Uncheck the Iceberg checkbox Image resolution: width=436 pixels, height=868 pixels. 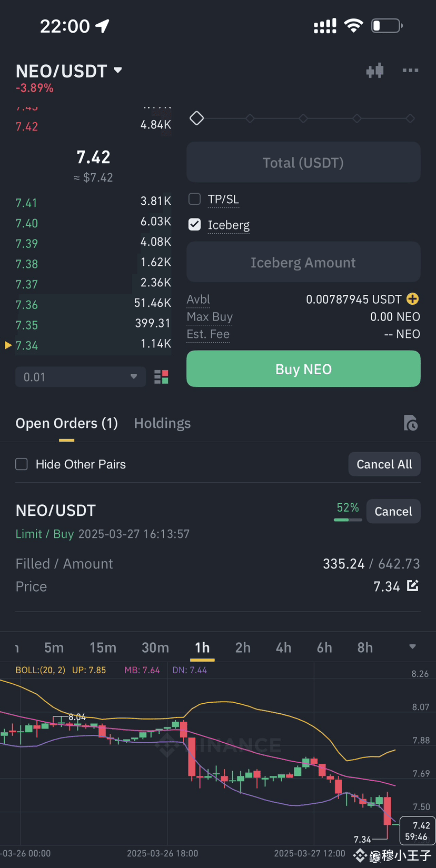coord(195,225)
